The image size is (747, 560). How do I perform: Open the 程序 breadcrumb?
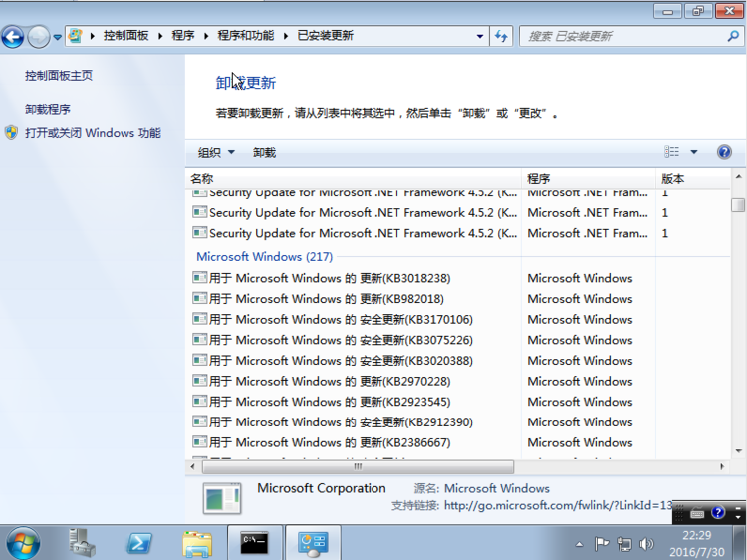pos(183,35)
